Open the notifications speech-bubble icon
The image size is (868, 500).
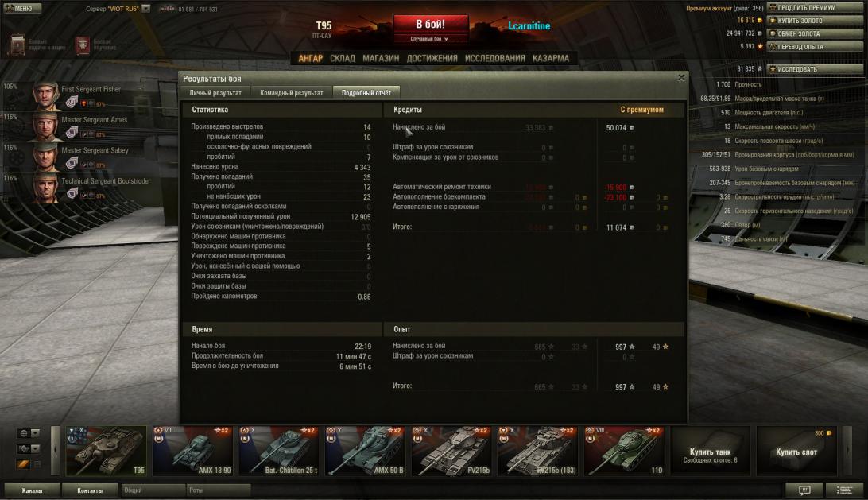click(x=804, y=490)
